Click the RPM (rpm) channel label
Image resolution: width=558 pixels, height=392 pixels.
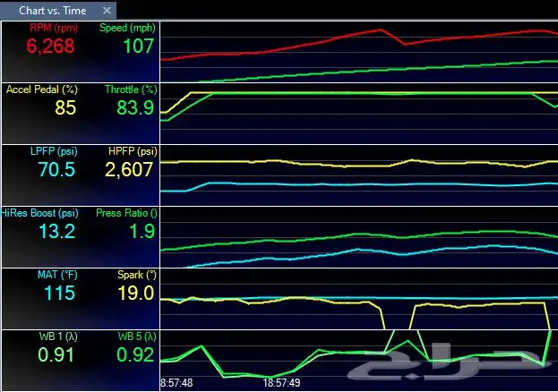click(x=54, y=28)
